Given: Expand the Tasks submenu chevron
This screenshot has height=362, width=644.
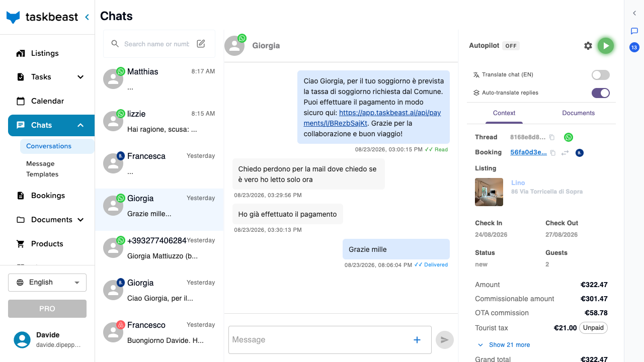Looking at the screenshot, I should 80,77.
